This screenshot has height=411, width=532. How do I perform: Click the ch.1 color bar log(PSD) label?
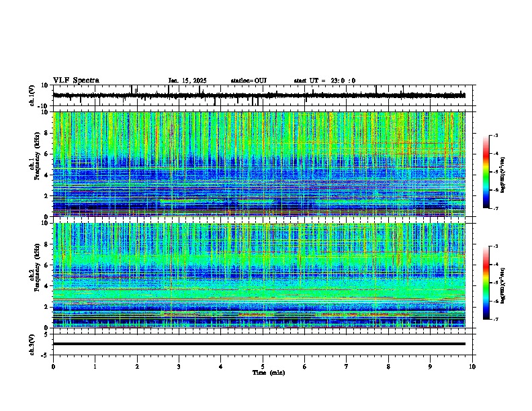[502, 175]
